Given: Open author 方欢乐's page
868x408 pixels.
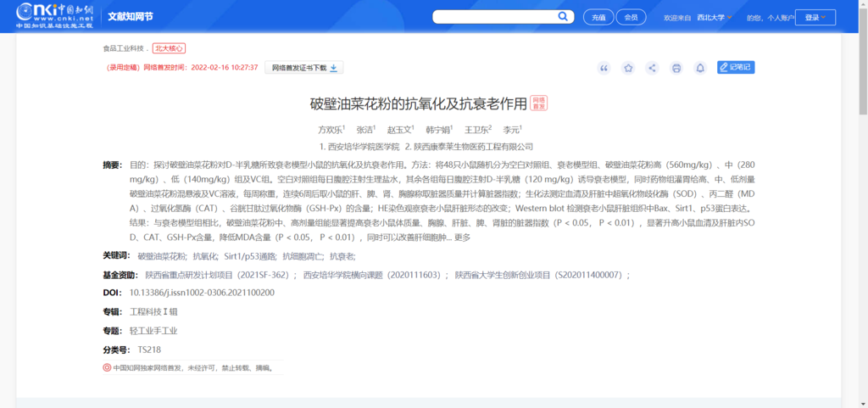Looking at the screenshot, I should tap(329, 130).
